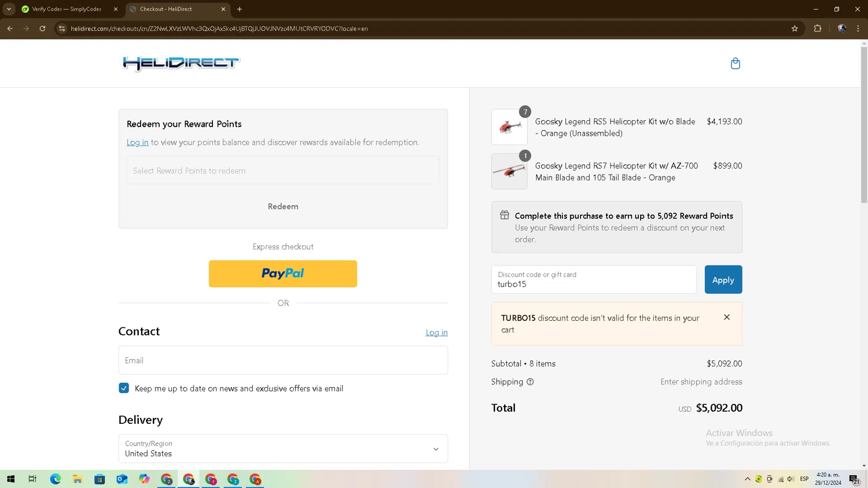
Task: Open Microsoft Store from the taskbar
Action: (x=100, y=479)
